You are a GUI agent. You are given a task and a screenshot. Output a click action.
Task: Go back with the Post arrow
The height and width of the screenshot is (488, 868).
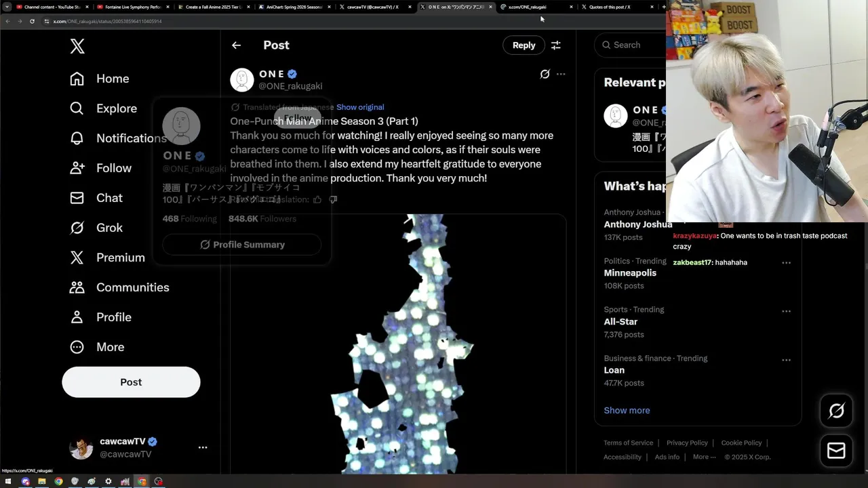[236, 45]
